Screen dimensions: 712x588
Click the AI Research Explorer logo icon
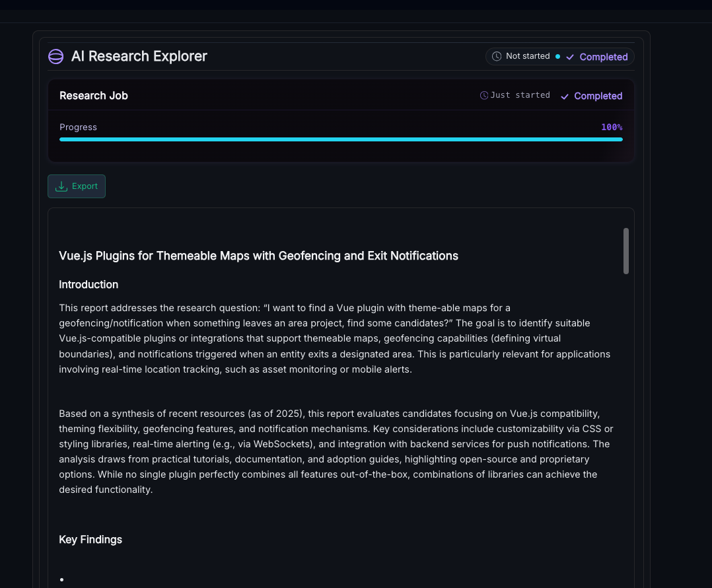pyautogui.click(x=56, y=57)
